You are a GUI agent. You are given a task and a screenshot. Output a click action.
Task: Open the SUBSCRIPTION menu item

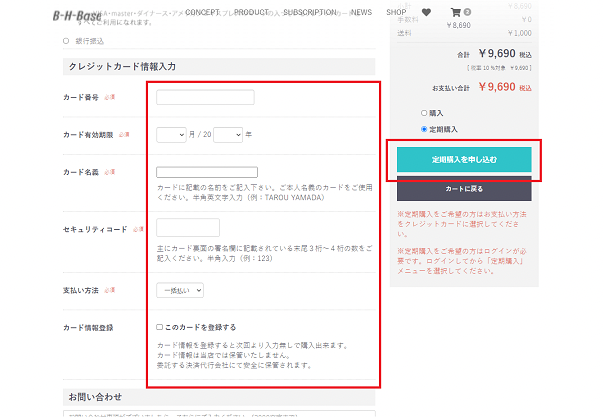pyautogui.click(x=310, y=12)
